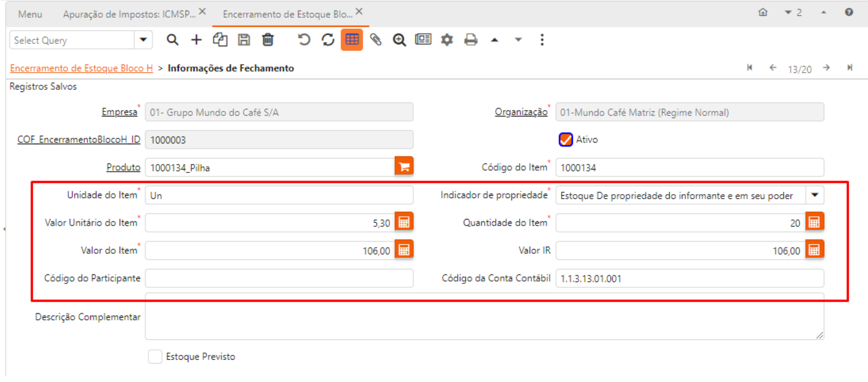This screenshot has width=868, height=382.
Task: Click the printer icon in toolbar
Action: click(471, 40)
